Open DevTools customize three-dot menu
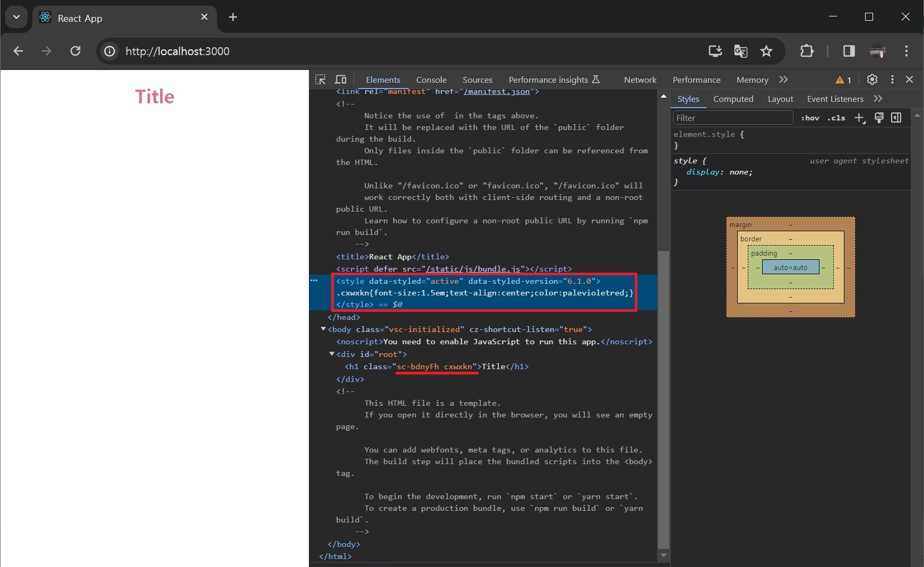This screenshot has height=567, width=924. pos(892,80)
